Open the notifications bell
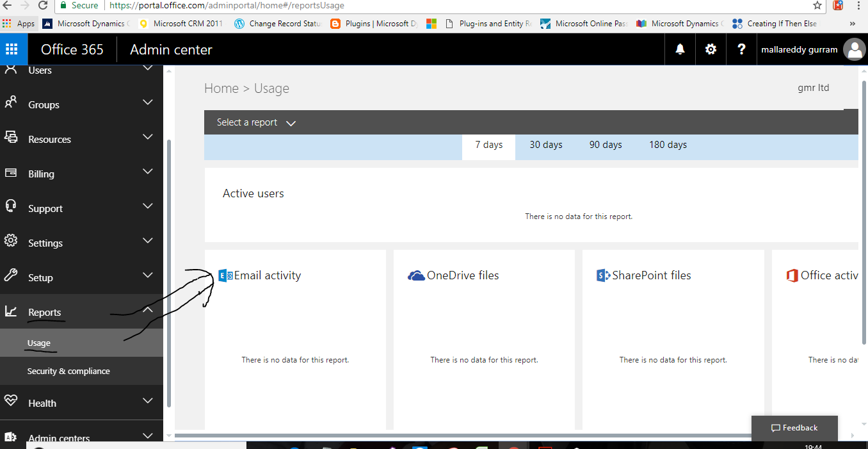Viewport: 868px width, 449px height. click(680, 49)
